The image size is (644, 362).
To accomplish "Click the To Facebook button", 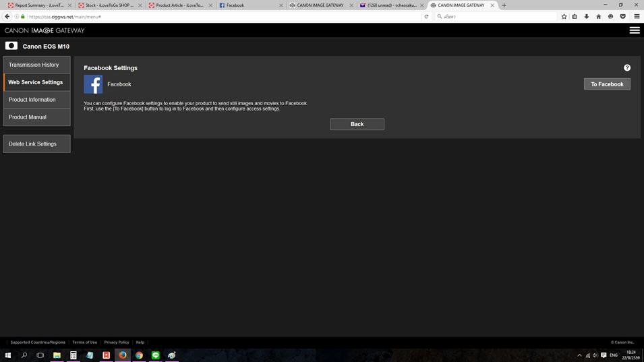I will point(607,84).
